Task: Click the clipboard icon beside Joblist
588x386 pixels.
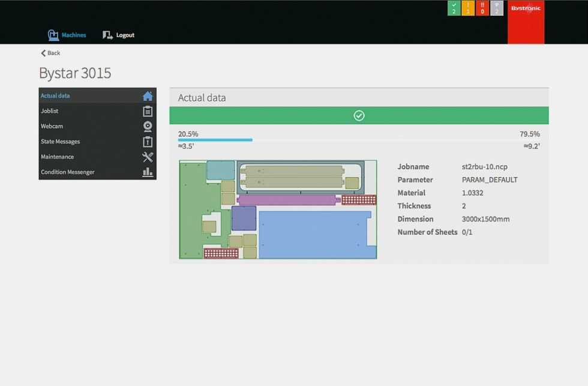Action: (x=148, y=112)
